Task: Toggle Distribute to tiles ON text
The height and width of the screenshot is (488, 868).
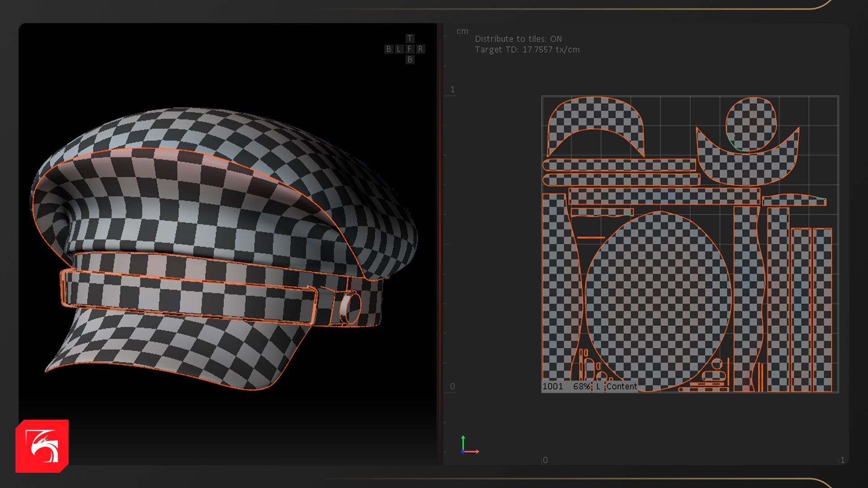Action: pos(518,39)
